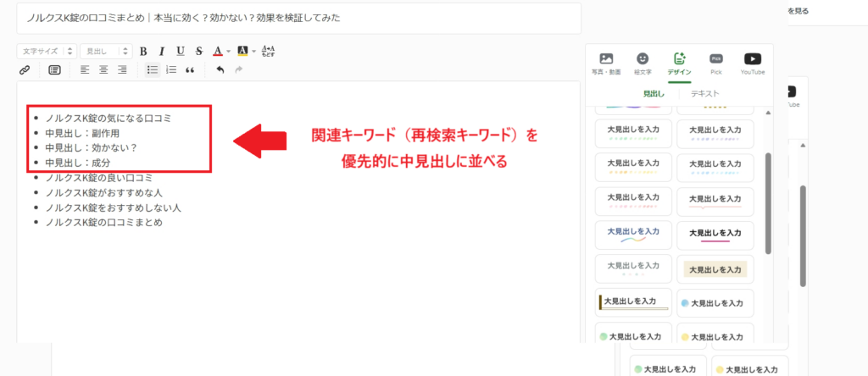Click the insert link icon

coord(24,69)
